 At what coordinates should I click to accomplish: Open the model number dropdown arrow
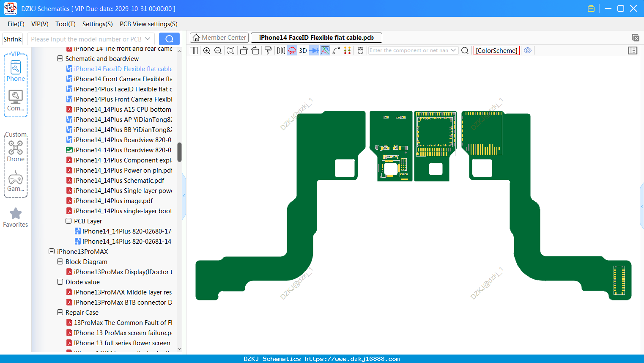pos(148,39)
